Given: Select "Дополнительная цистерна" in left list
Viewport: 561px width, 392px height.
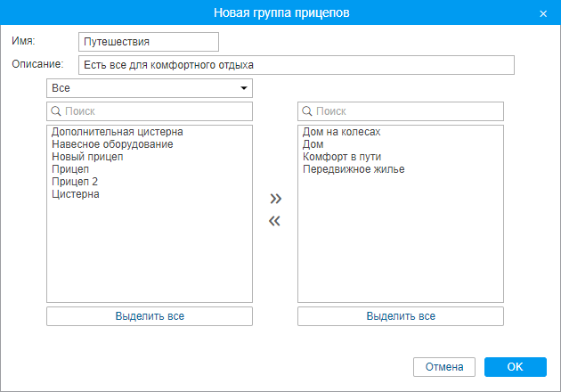Looking at the screenshot, I should [118, 132].
